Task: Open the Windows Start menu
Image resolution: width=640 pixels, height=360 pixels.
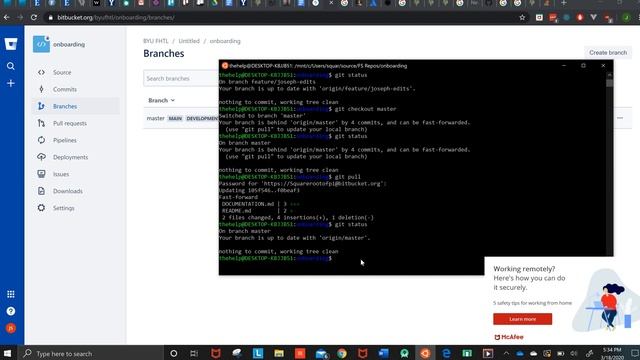Action: click(8, 353)
